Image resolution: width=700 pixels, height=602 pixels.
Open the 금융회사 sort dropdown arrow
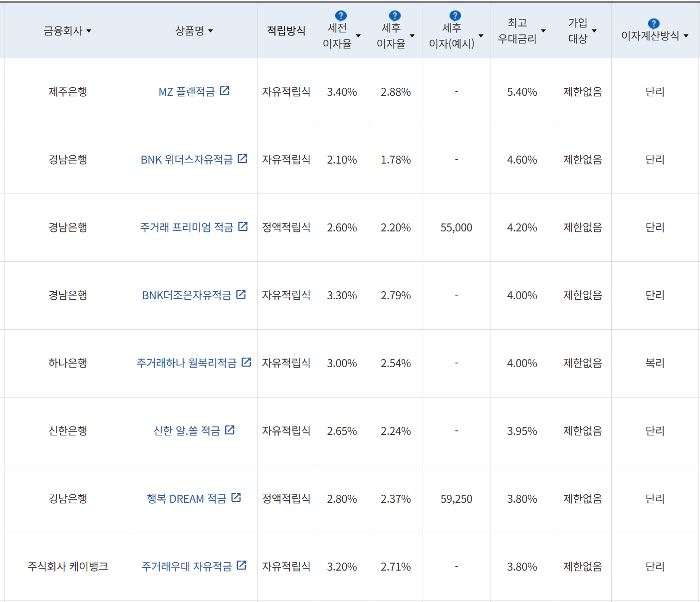pyautogui.click(x=89, y=31)
